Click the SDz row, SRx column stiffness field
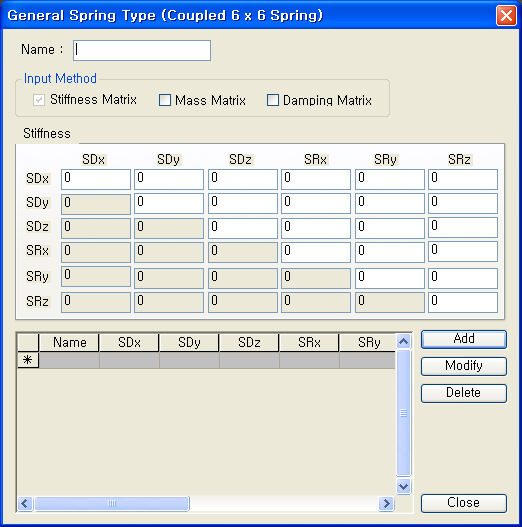This screenshot has height=527, width=522. tap(316, 228)
